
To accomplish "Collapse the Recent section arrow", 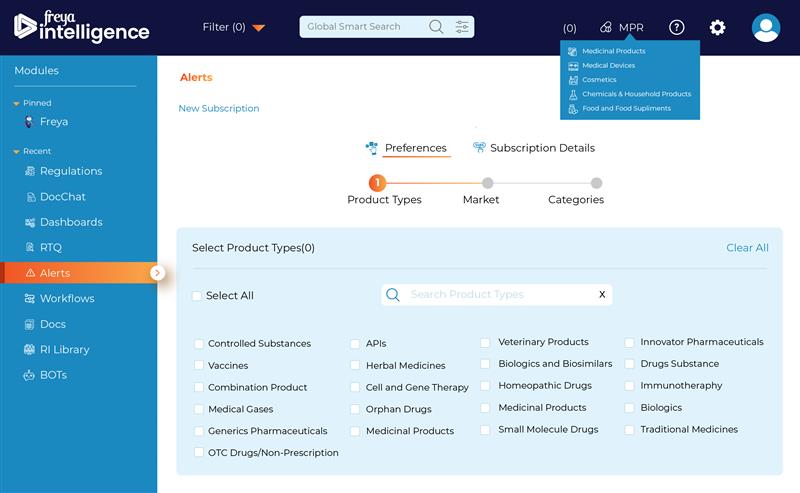I will (16, 152).
